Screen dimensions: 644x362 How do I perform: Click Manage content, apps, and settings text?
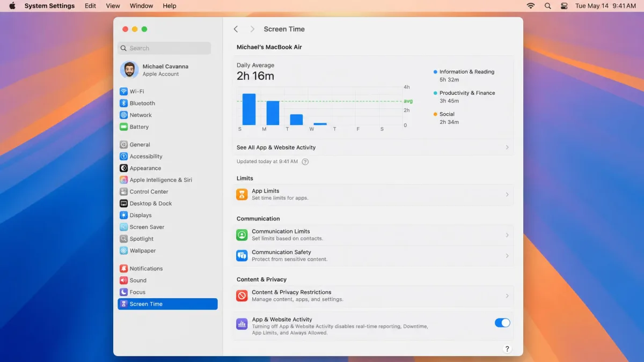click(x=297, y=300)
